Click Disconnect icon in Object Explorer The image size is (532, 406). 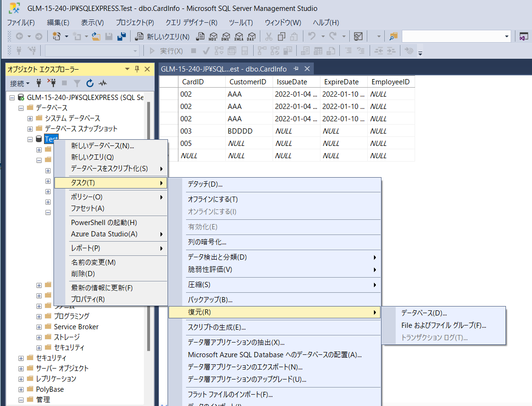(52, 83)
